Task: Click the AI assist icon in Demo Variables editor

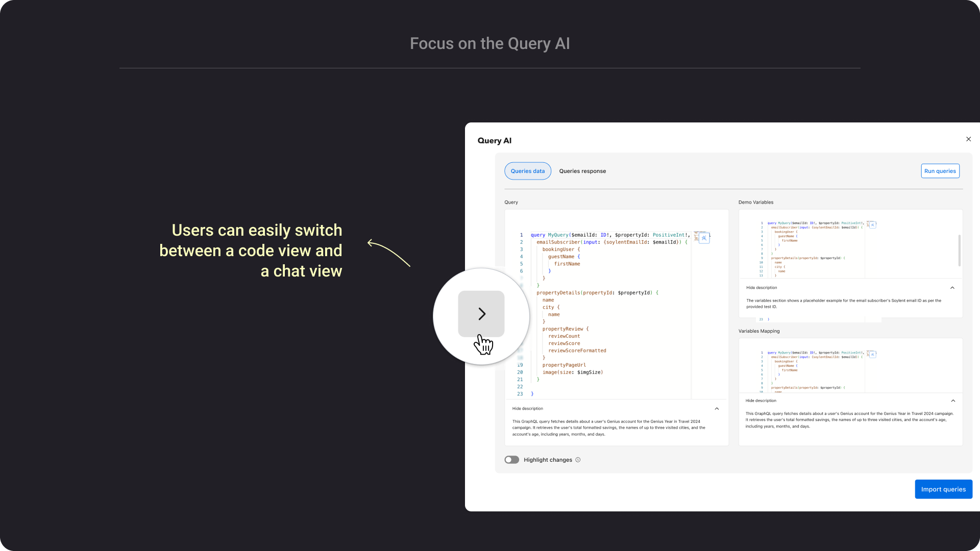Action: 872,225
